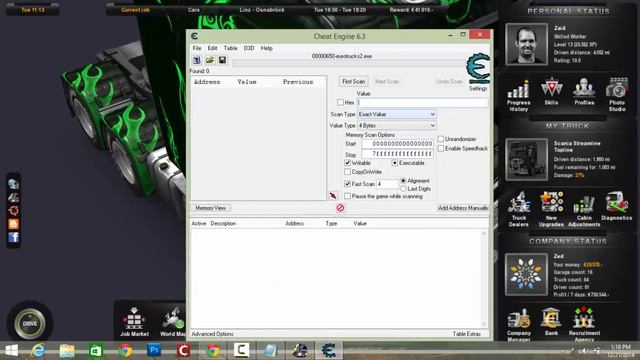Open Profiles icon in Personal Status
The width and height of the screenshot is (640, 360).
point(584,92)
